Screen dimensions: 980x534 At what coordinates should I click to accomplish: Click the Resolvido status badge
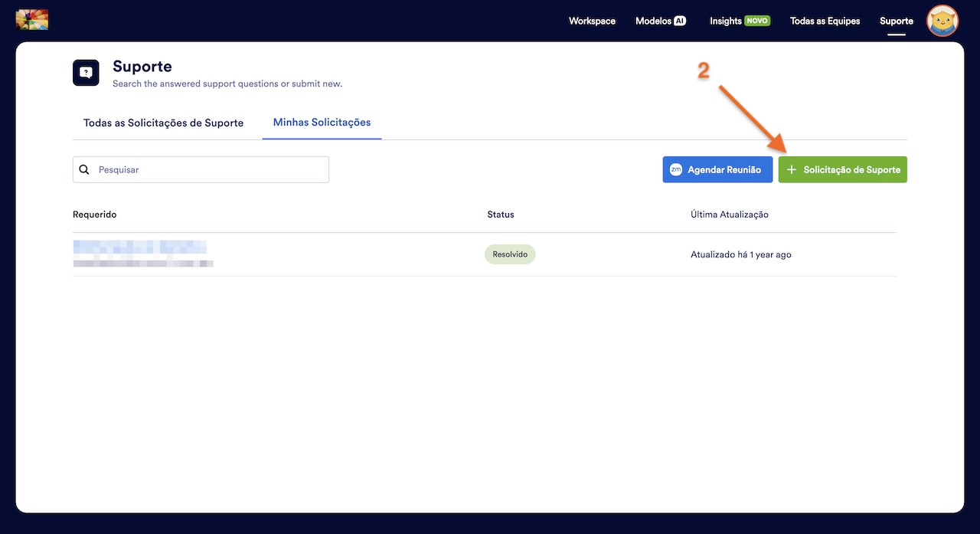pos(509,254)
